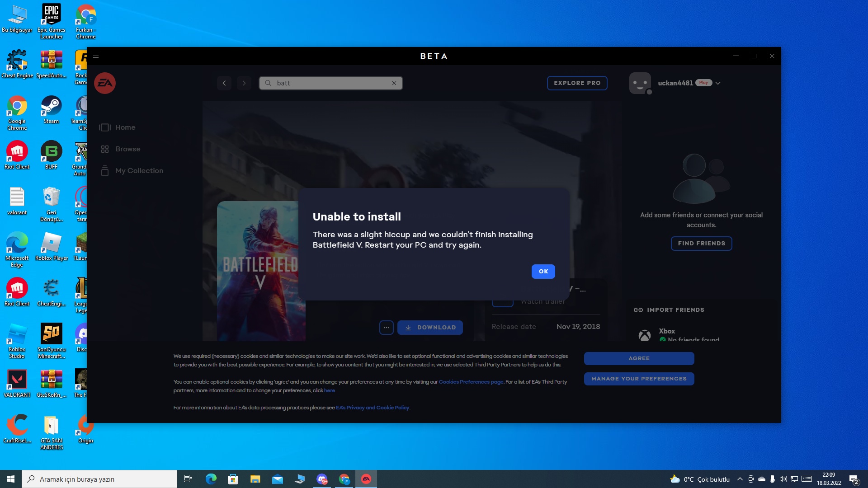Image resolution: width=868 pixels, height=488 pixels.
Task: Select the Xbox friends import entry
Action: (678, 335)
